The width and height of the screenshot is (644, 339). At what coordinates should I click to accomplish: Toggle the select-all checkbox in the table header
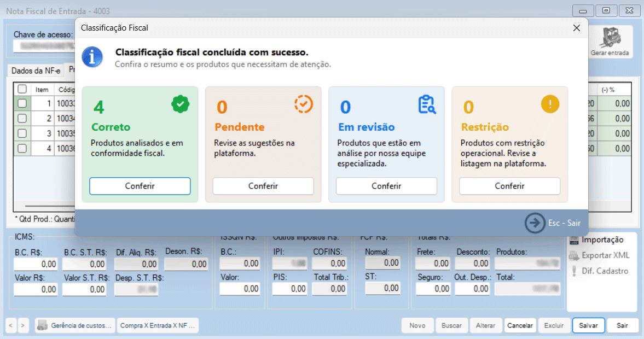pos(22,89)
